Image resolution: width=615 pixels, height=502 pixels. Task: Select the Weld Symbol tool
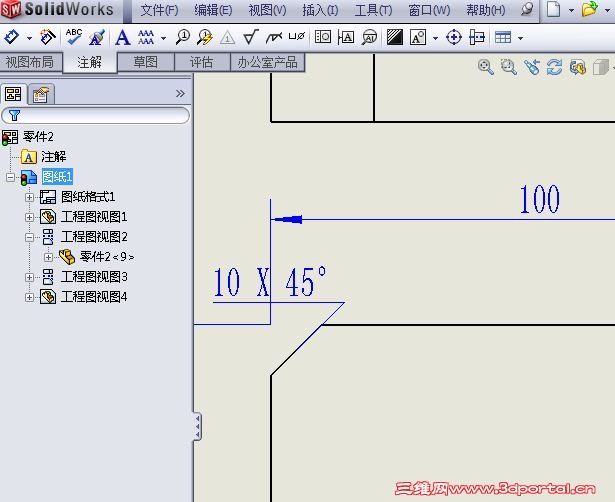(x=274, y=38)
